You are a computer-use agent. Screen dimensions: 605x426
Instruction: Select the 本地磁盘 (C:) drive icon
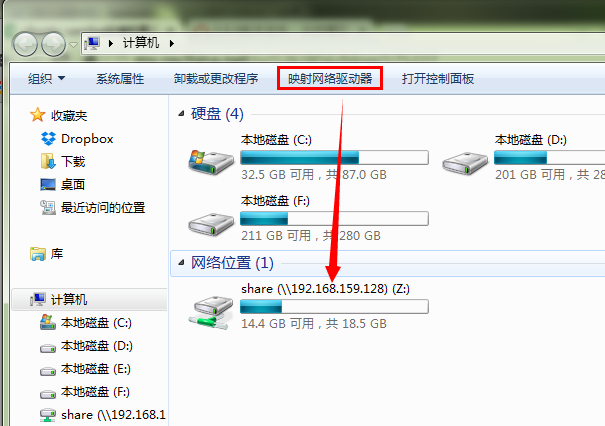pyautogui.click(x=211, y=162)
